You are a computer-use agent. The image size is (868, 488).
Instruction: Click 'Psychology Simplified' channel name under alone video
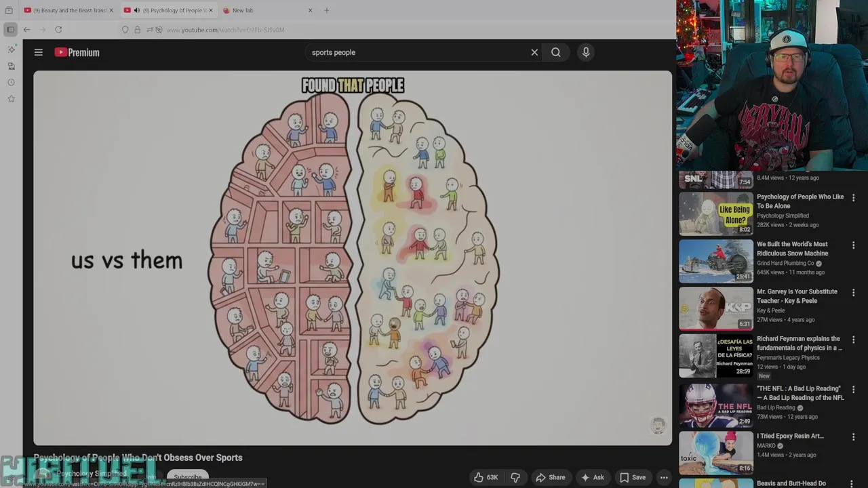point(783,216)
